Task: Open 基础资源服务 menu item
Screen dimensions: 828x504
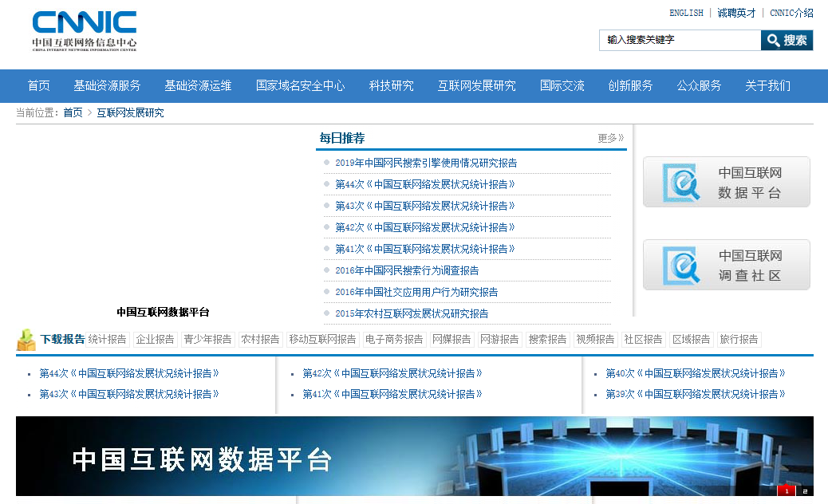Action: coord(107,85)
